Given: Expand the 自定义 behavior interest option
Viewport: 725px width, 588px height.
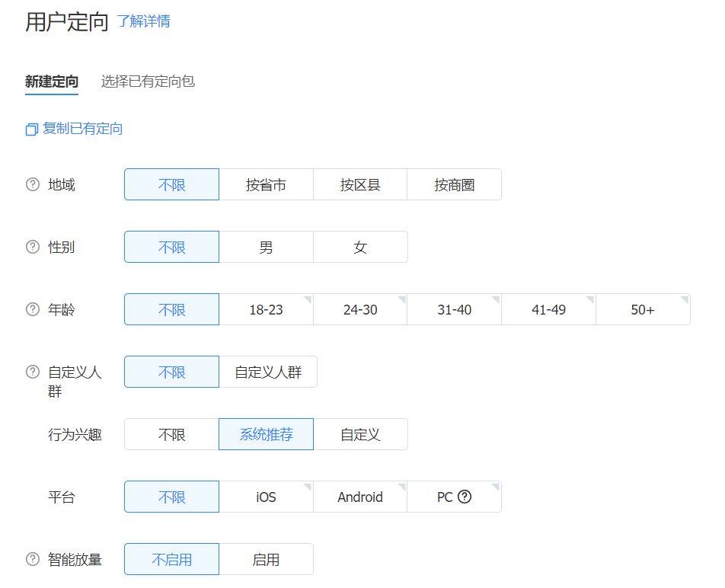Looking at the screenshot, I should pos(360,434).
